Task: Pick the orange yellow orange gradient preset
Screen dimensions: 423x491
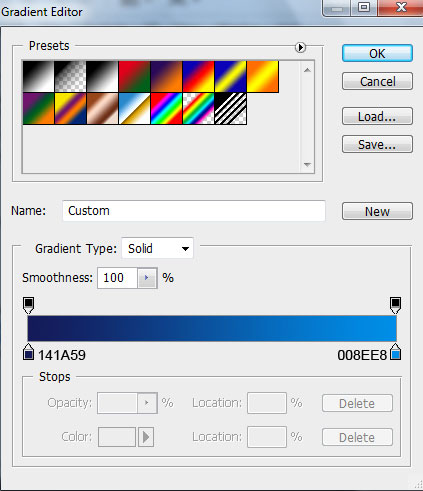Action: [x=263, y=76]
